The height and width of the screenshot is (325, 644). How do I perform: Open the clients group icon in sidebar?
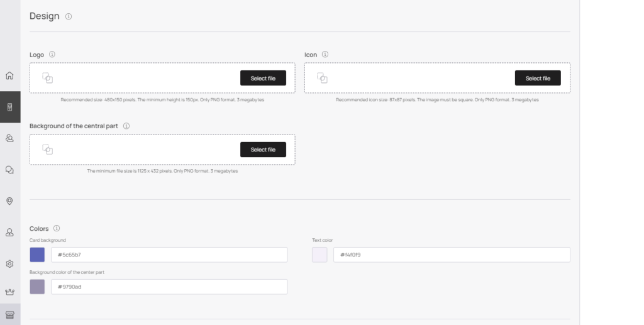coord(9,138)
